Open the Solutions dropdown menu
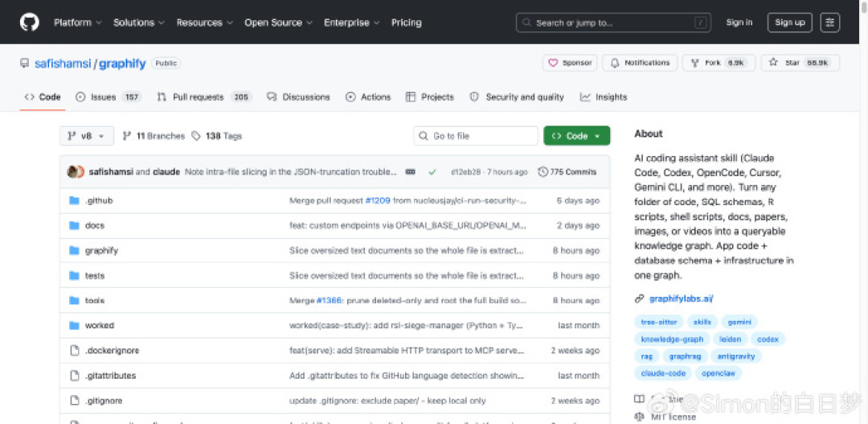 pyautogui.click(x=139, y=23)
